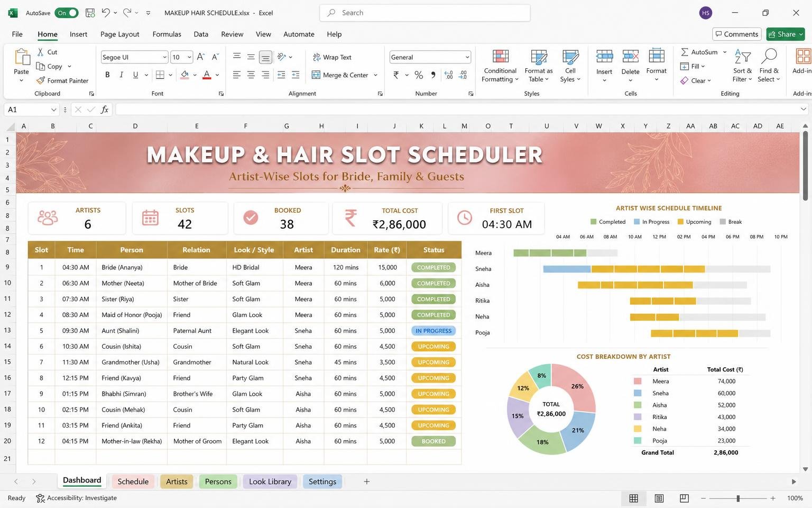Toggle Align Left button
The image size is (812, 508).
point(237,75)
